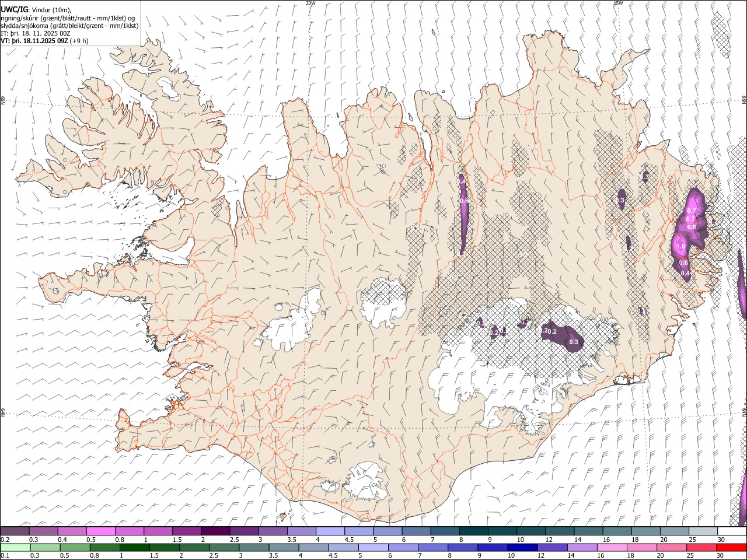Viewport: 747px width, 560px height.
Task: Click the '0.4' value atop the narrow northern band
Action: (x=462, y=182)
